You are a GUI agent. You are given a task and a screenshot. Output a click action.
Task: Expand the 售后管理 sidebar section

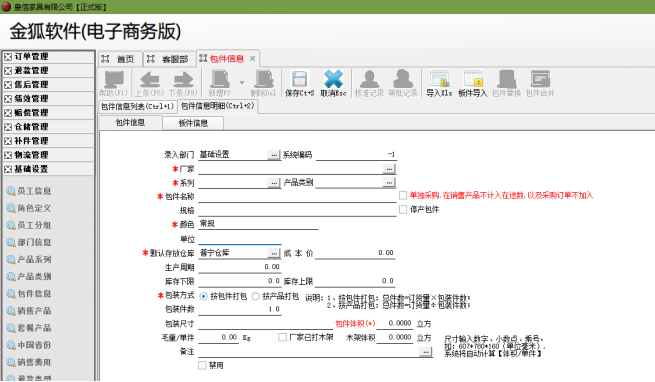coord(48,84)
